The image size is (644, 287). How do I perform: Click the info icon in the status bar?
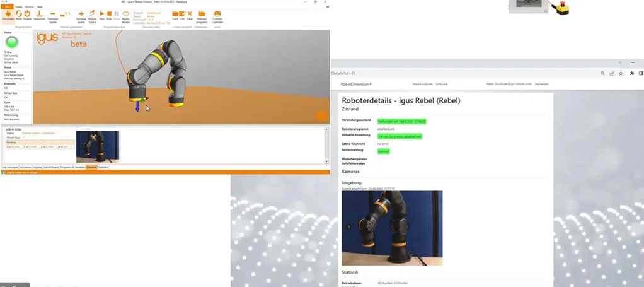click(x=3, y=172)
